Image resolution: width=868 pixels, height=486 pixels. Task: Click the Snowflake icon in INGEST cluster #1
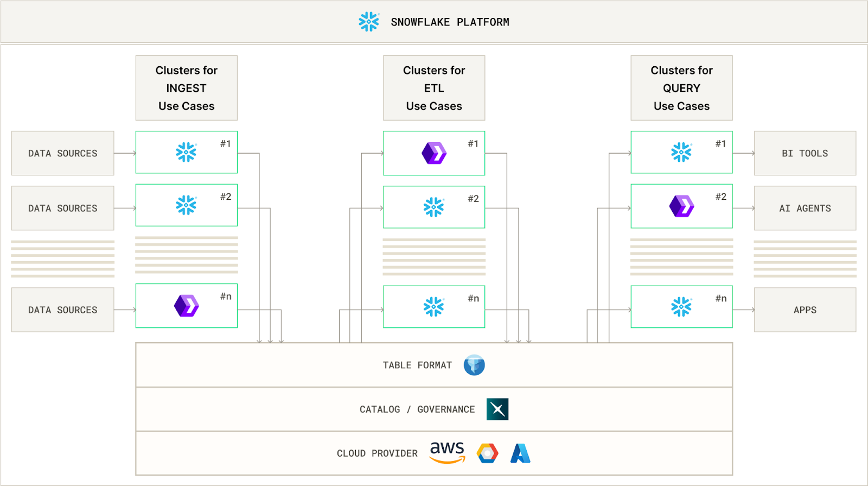(x=186, y=152)
